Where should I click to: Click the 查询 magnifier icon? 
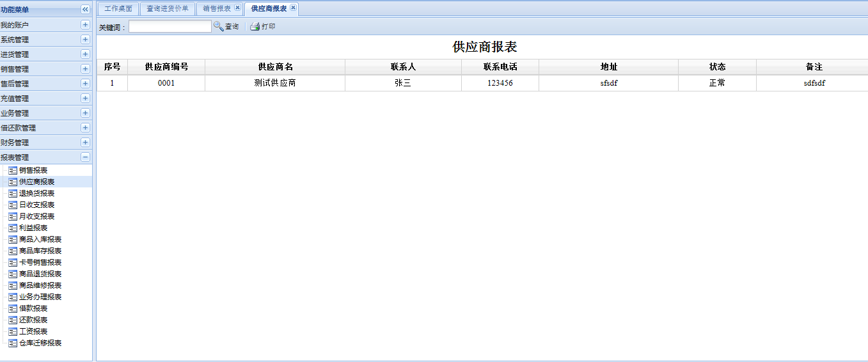pos(218,26)
